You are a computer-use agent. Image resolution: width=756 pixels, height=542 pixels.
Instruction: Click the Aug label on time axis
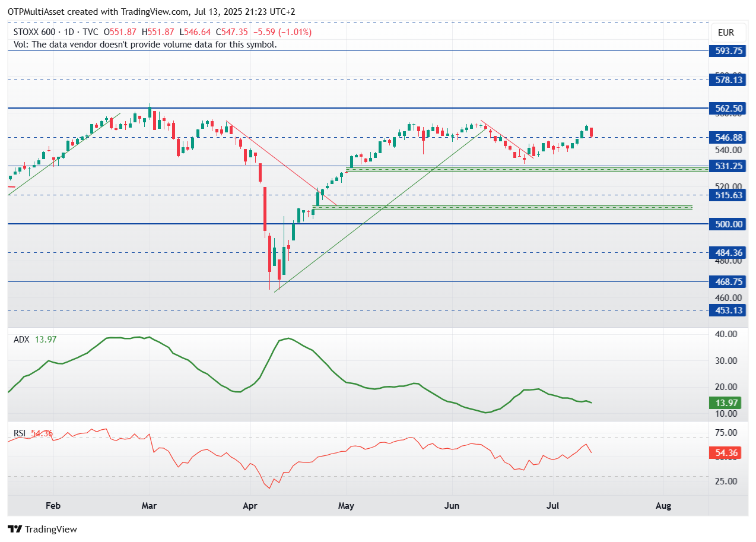coord(663,506)
